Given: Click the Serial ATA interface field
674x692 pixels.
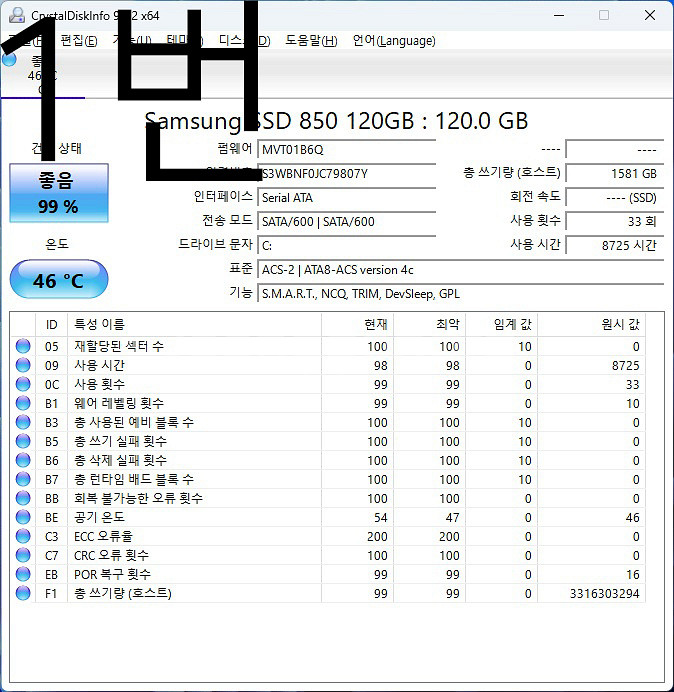Looking at the screenshot, I should [x=347, y=197].
